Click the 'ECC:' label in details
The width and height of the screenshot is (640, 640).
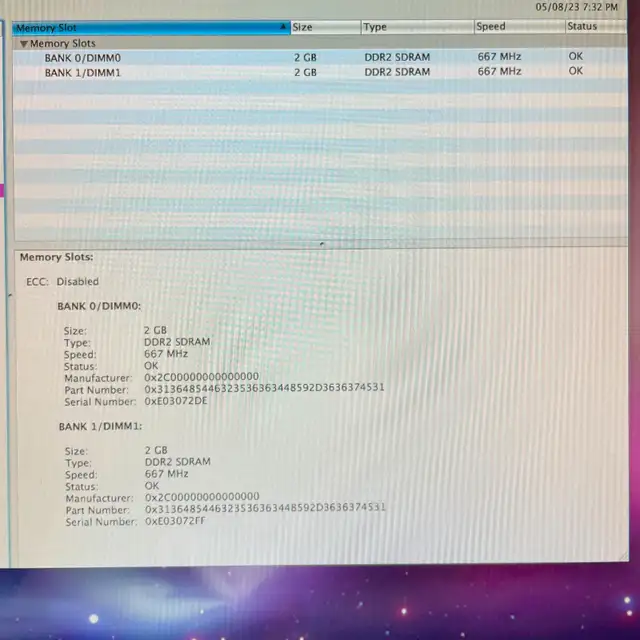[x=37, y=282]
